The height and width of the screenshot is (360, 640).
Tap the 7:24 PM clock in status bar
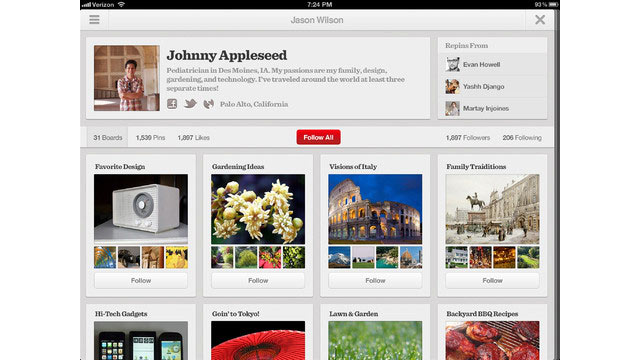(x=320, y=4)
